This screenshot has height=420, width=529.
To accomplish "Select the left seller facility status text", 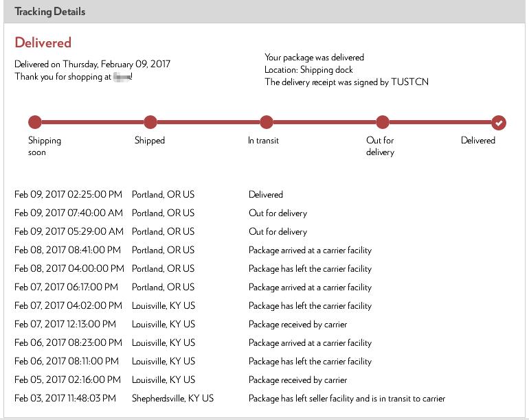I will pos(346,398).
